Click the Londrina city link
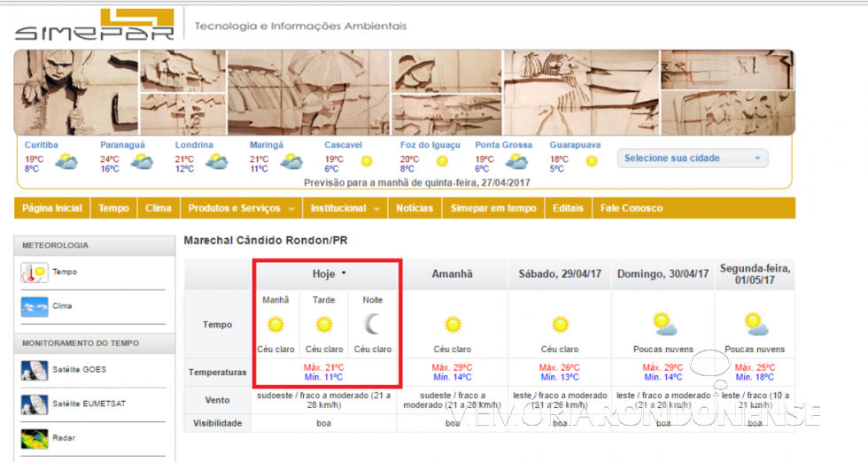This screenshot has width=868, height=462. [x=194, y=145]
